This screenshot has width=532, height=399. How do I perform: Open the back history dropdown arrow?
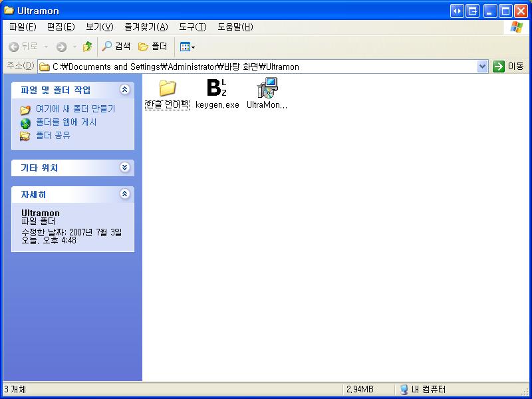pos(46,47)
